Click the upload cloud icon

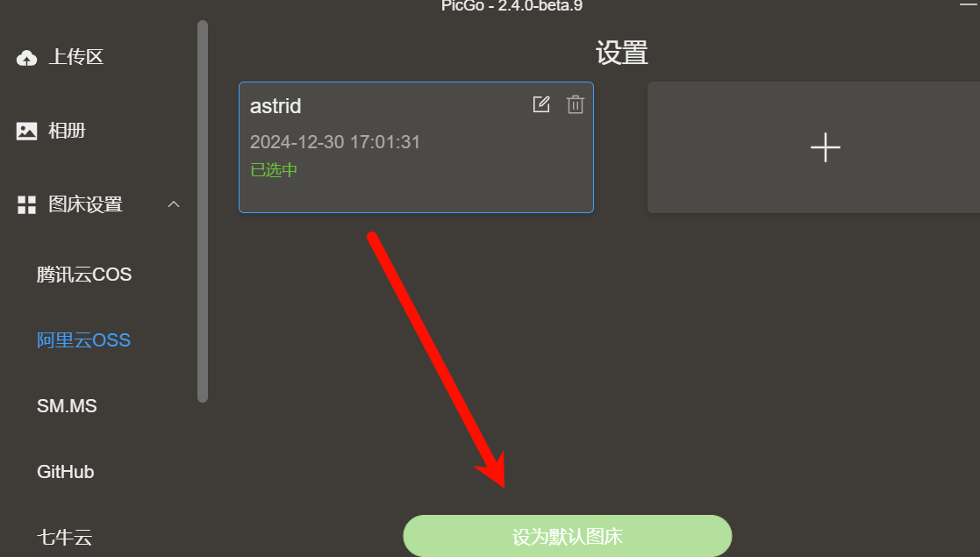coord(26,58)
